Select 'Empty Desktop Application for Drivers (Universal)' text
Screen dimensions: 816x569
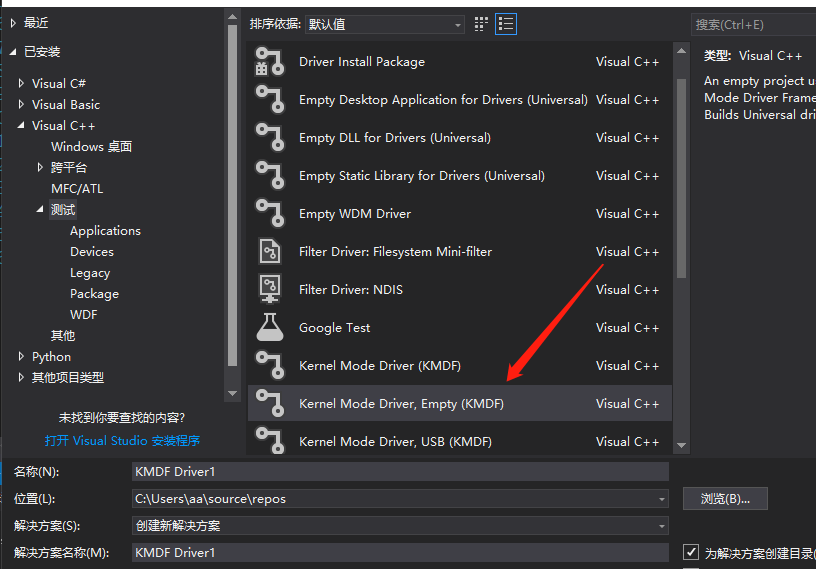click(x=443, y=99)
